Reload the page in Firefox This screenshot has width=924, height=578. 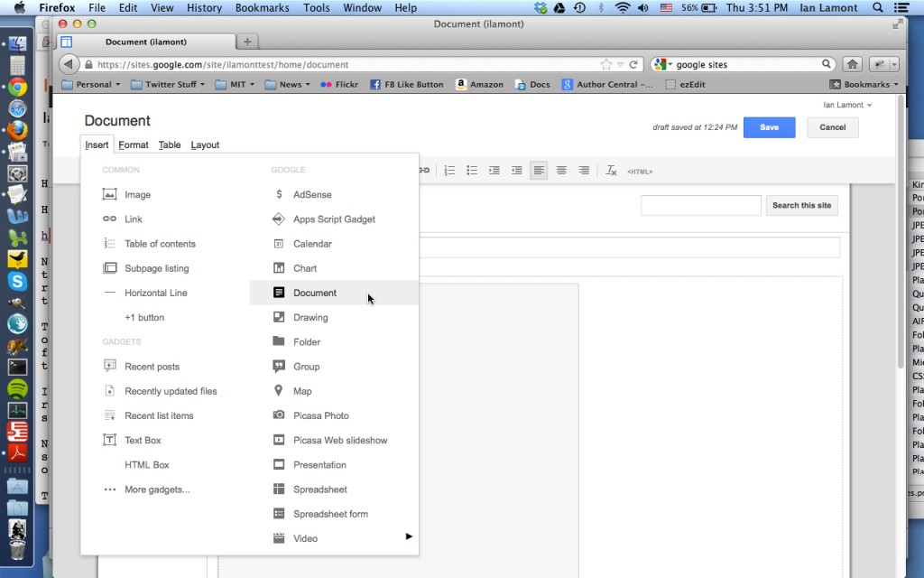tap(633, 64)
